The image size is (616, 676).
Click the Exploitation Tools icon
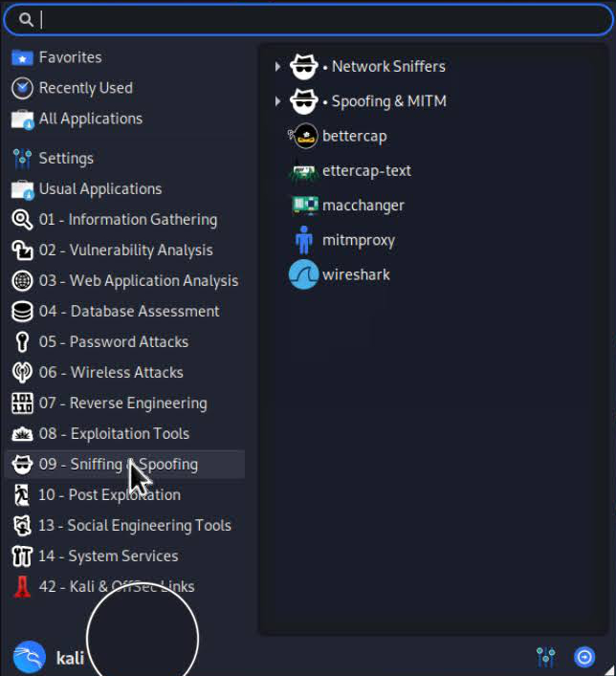click(x=22, y=434)
